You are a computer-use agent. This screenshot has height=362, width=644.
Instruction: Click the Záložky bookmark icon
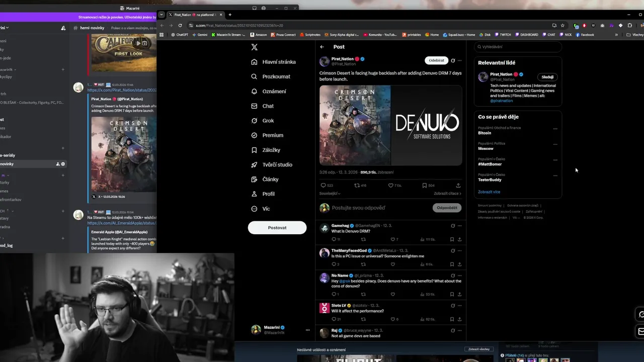click(x=254, y=150)
